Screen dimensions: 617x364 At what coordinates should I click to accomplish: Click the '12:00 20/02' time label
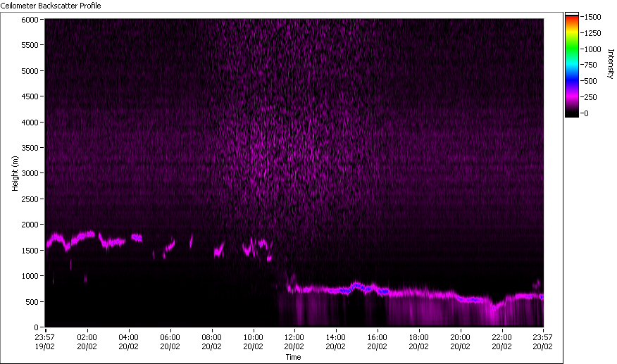[x=294, y=341]
